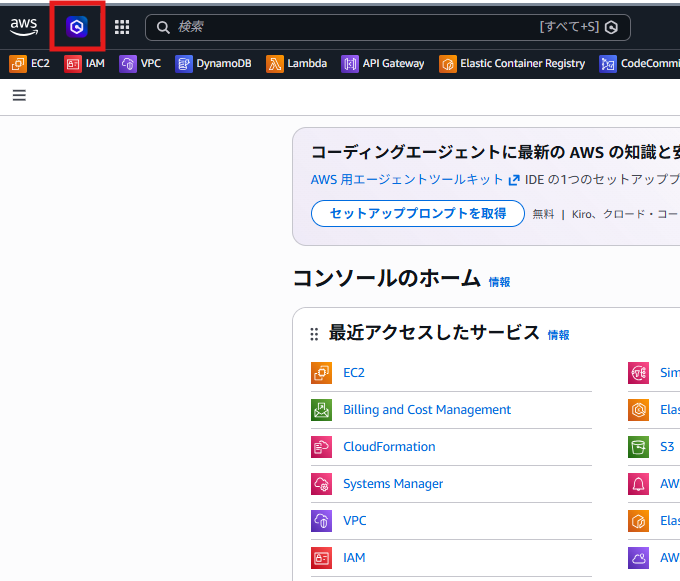Click the S3 bucket icon

[638, 447]
